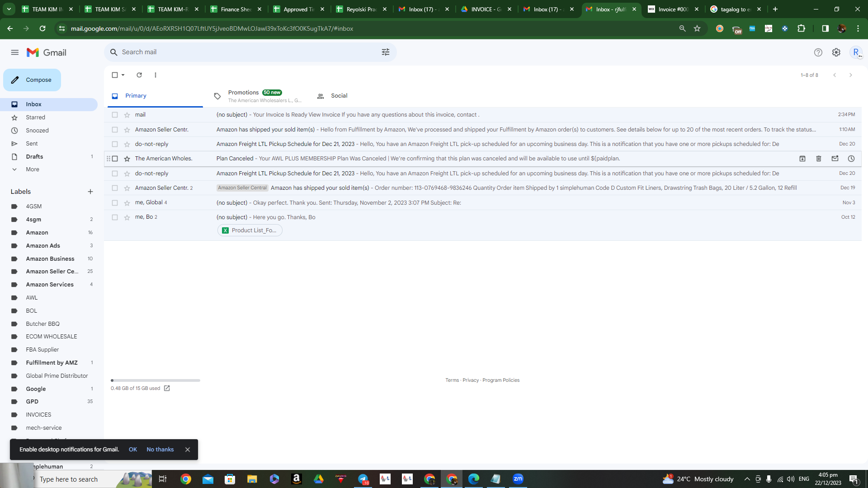Open the Terms link
Image resolution: width=868 pixels, height=488 pixels.
click(x=452, y=380)
